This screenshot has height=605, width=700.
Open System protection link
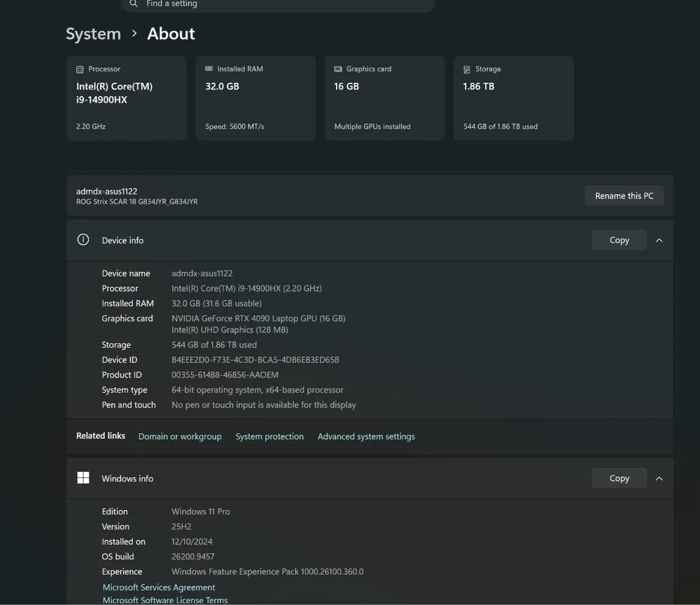pyautogui.click(x=270, y=436)
